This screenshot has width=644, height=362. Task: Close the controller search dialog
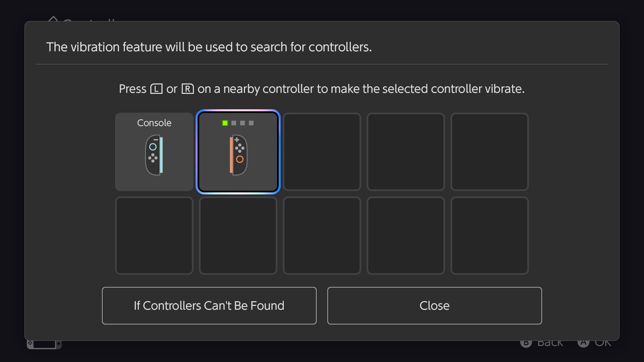[x=434, y=305]
